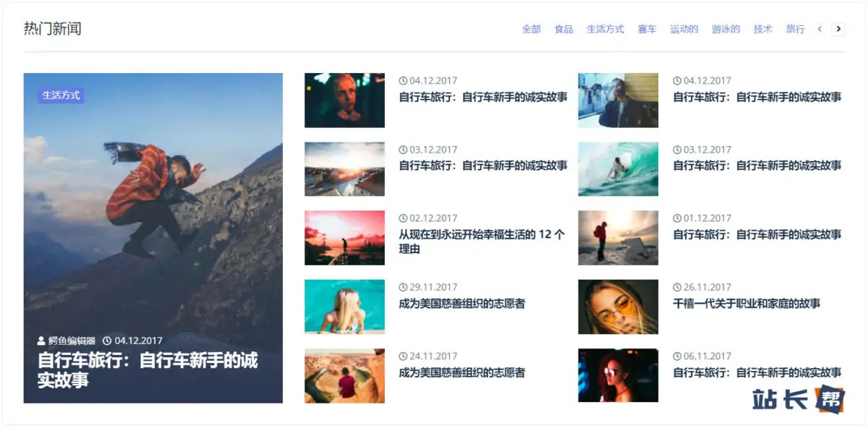The height and width of the screenshot is (428, 868).
Task: Click the right arrow to see more categories
Action: coord(838,29)
